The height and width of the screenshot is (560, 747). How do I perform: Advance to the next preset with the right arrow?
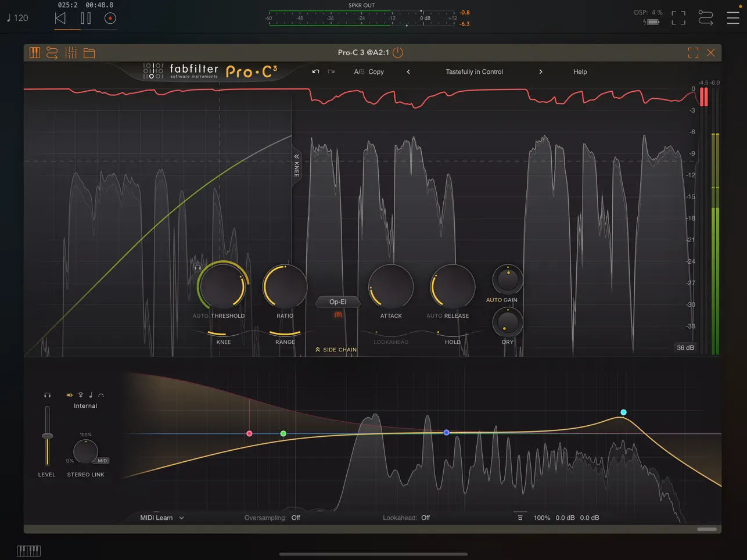[541, 71]
